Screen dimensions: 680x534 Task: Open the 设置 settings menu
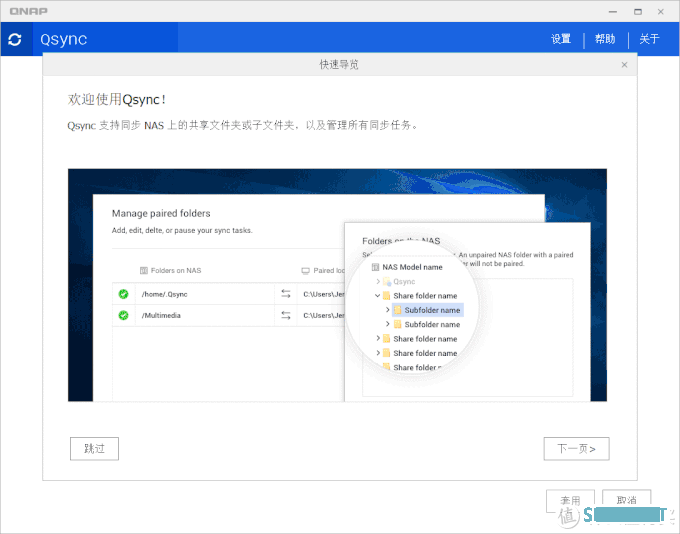[x=561, y=39]
